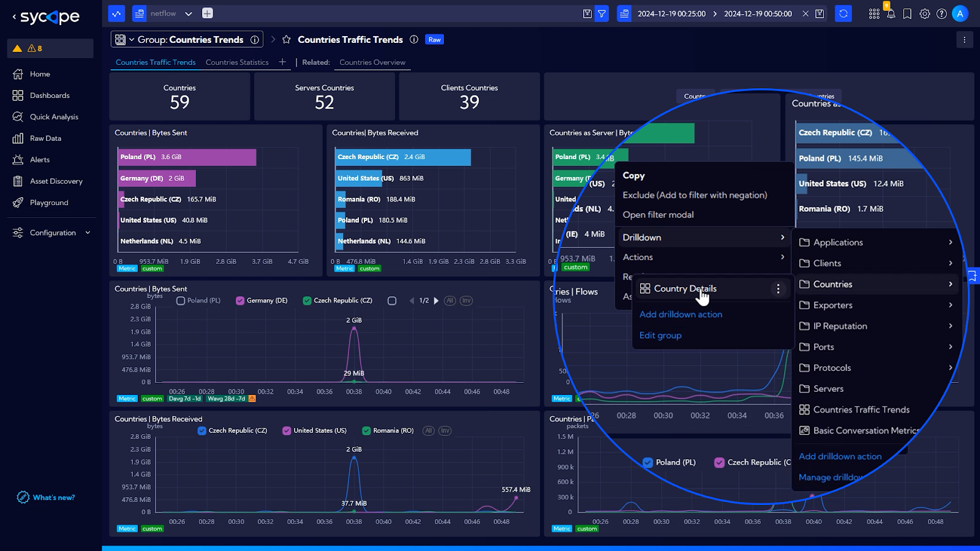Open the netflow stream dropdown
The image size is (980, 551).
pyautogui.click(x=188, y=13)
